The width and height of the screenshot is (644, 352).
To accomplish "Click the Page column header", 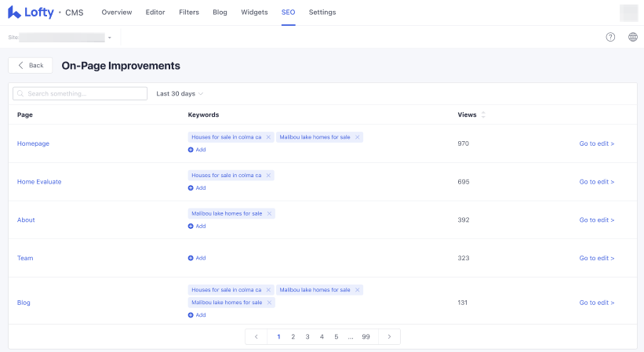I will pos(24,115).
